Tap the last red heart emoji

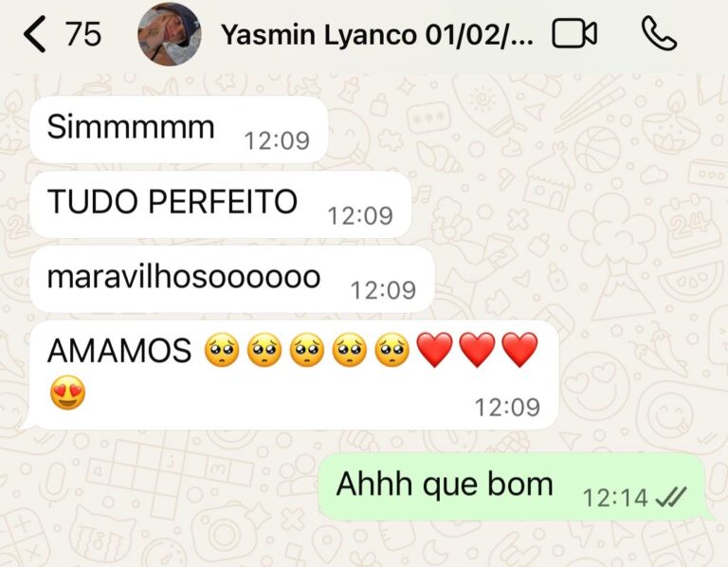pos(520,350)
